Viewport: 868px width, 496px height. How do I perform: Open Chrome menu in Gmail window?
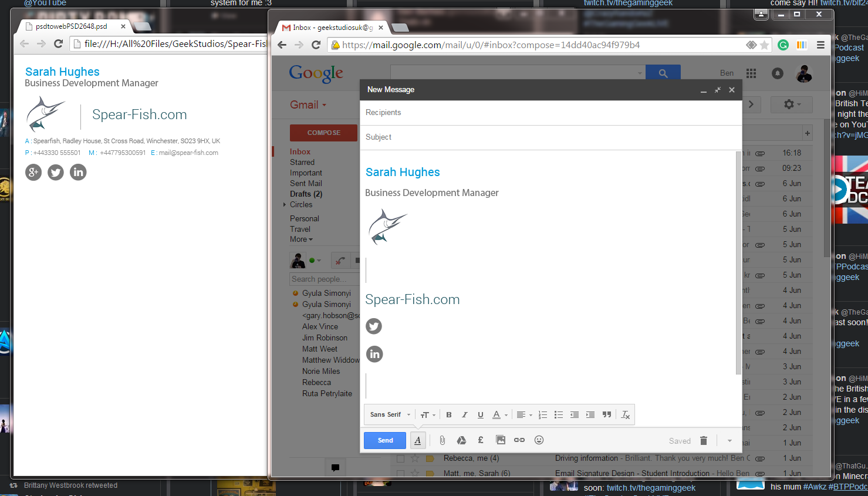click(x=820, y=45)
